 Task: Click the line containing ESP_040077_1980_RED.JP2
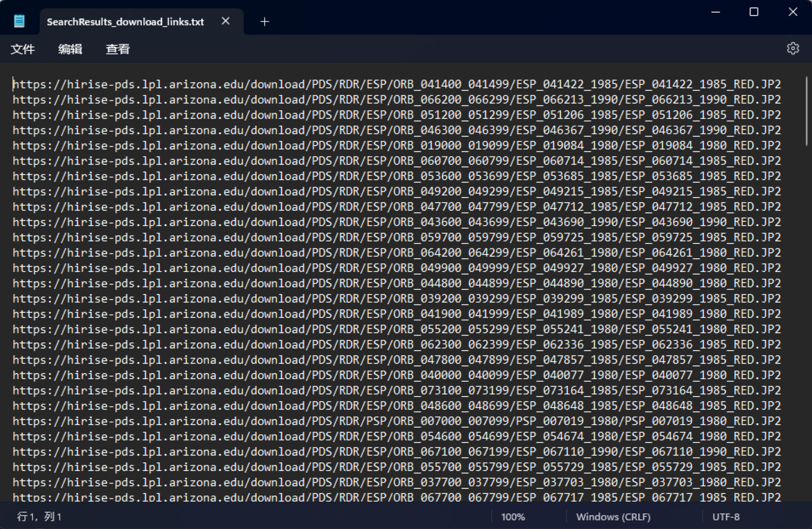[x=397, y=375]
